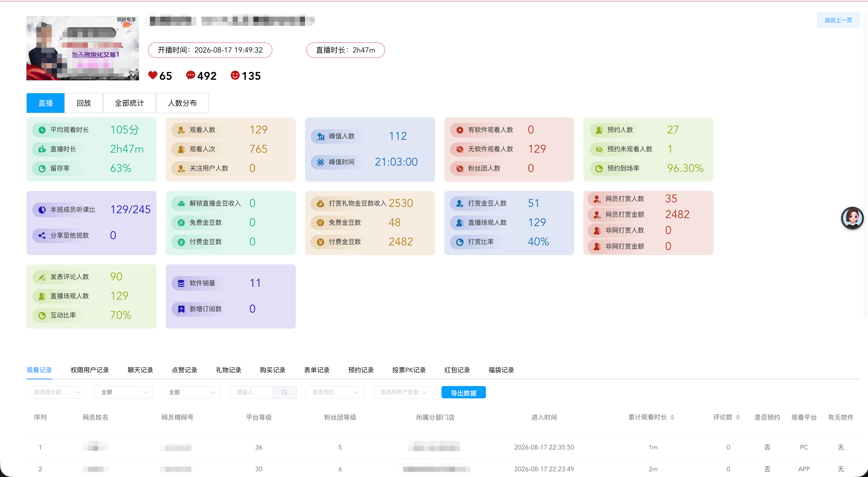Click entry time 2026-08-17 22:23:49
The image size is (868, 477).
544,469
